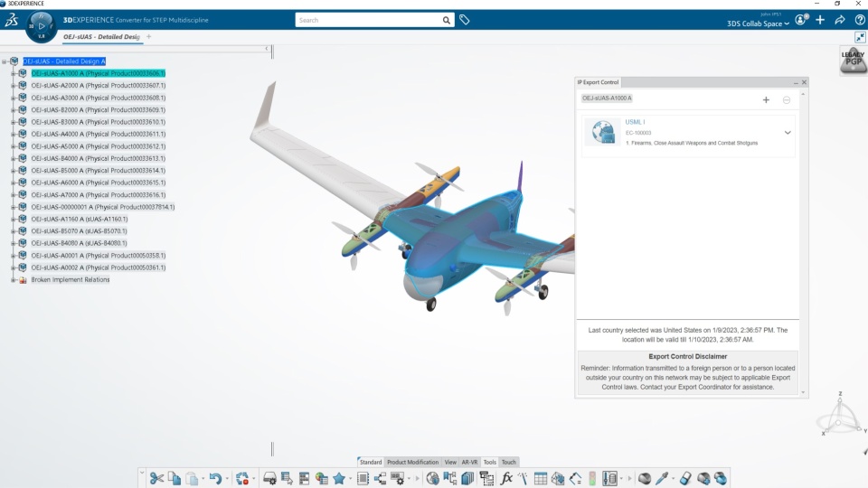Click the remove minus circle in IP Export Control
The height and width of the screenshot is (488, 868).
(x=787, y=100)
